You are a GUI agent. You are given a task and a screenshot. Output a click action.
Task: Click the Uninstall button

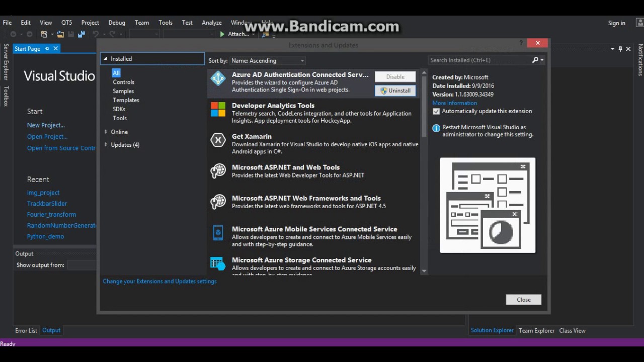coord(395,90)
